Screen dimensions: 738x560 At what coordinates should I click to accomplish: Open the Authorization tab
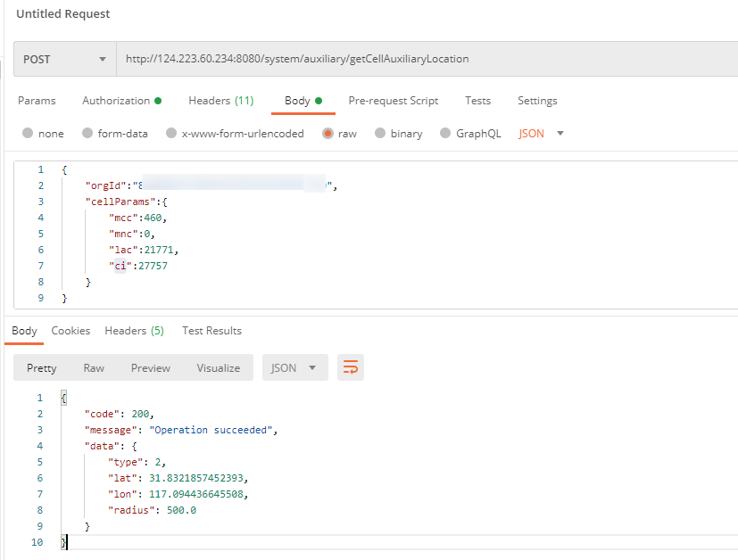pyautogui.click(x=120, y=101)
